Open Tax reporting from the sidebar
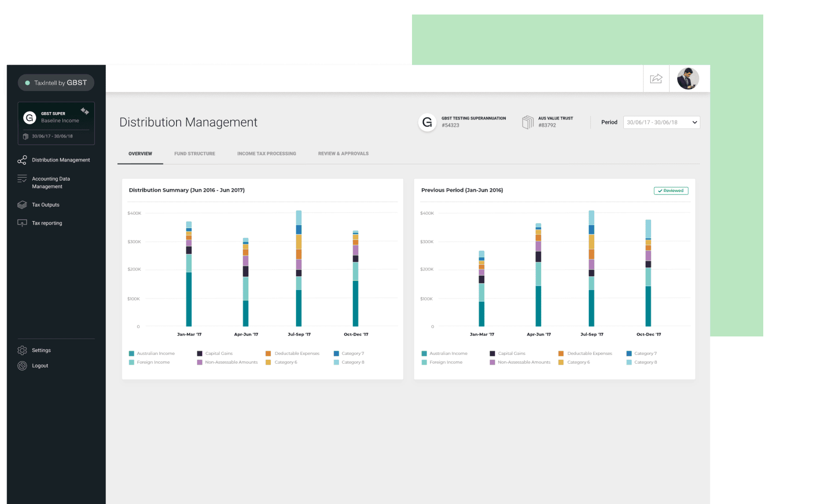Image resolution: width=824 pixels, height=504 pixels. point(47,223)
